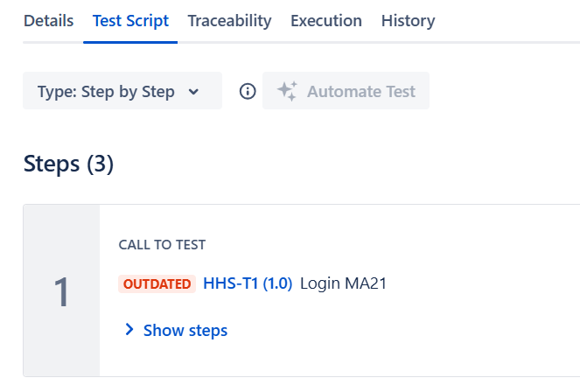Switch to the Traceability tab
Viewport: 580px width, 392px height.
click(229, 21)
